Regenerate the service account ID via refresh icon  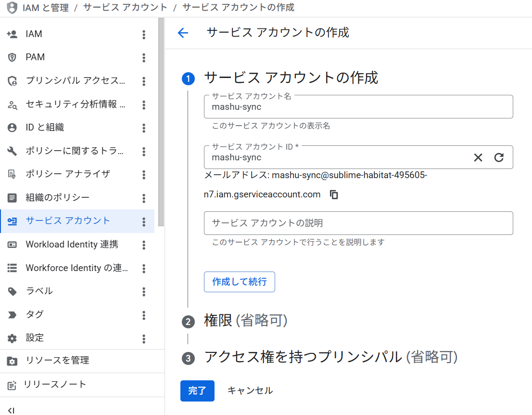[x=499, y=157]
